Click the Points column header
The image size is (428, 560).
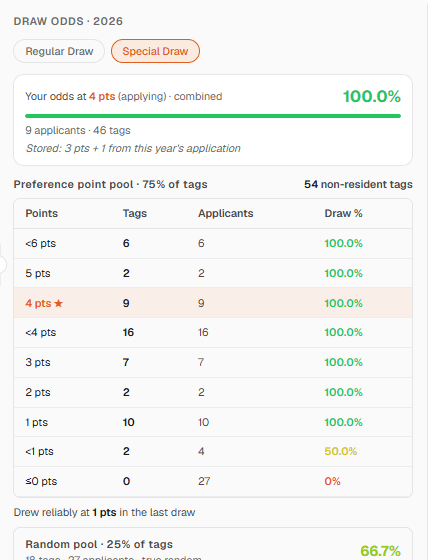tap(41, 214)
